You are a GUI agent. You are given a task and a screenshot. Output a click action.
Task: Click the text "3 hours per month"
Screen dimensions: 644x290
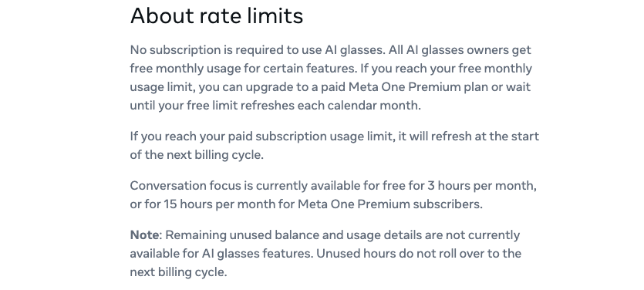coord(481,186)
